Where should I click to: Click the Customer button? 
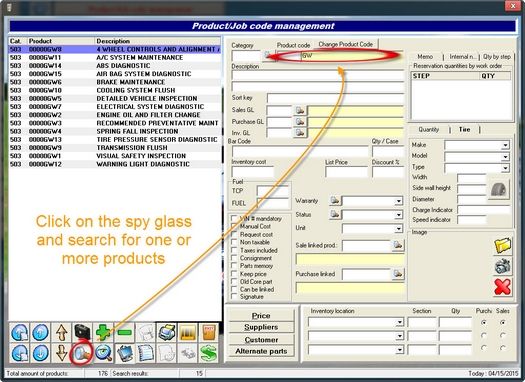click(261, 339)
